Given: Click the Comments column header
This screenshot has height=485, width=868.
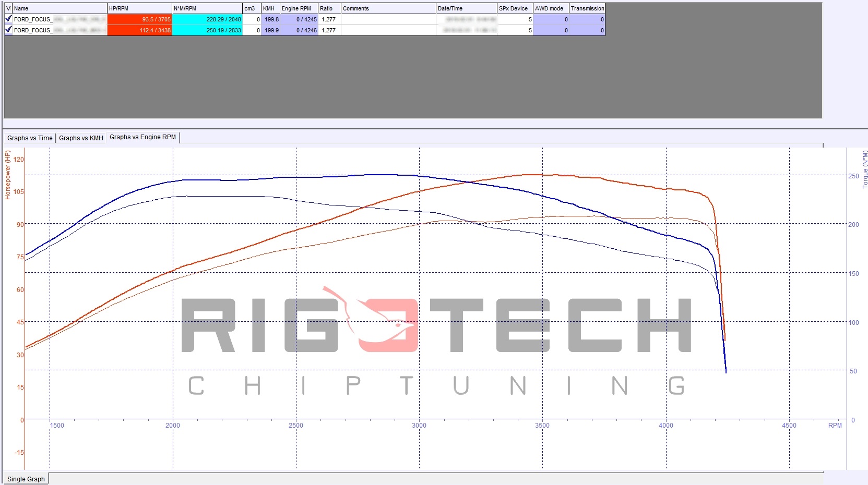Looking at the screenshot, I should coord(388,8).
